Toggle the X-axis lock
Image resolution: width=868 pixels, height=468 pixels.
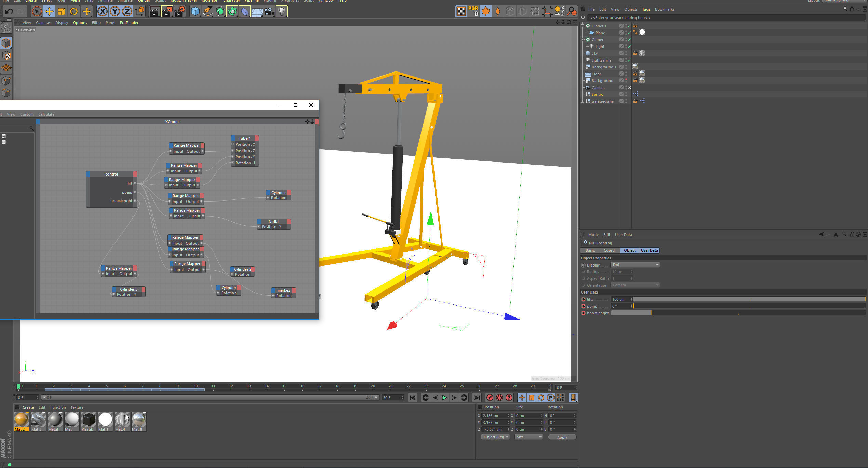click(102, 11)
